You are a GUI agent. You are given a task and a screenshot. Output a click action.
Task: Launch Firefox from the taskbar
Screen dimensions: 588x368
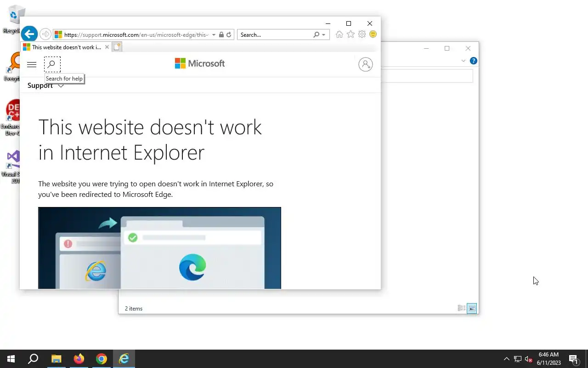(x=79, y=359)
